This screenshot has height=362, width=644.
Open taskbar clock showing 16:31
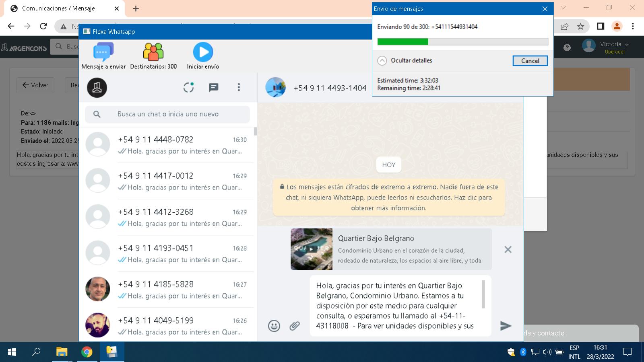[x=600, y=352]
